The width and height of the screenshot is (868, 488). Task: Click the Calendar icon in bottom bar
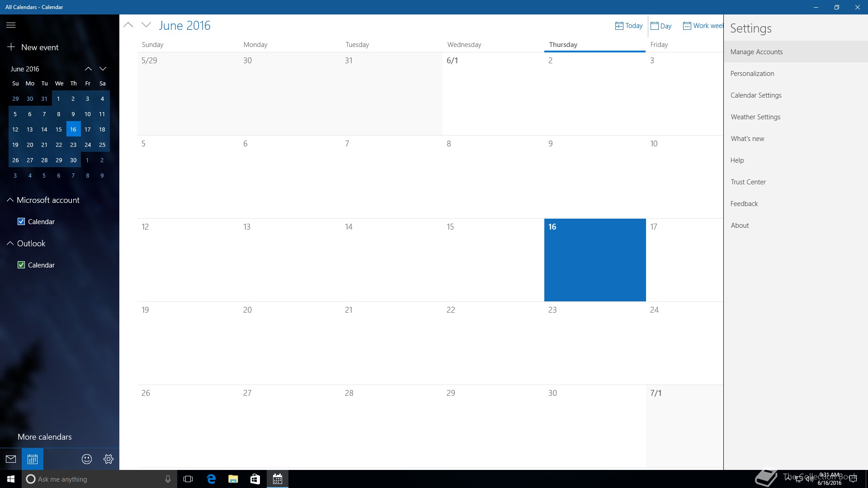[33, 459]
